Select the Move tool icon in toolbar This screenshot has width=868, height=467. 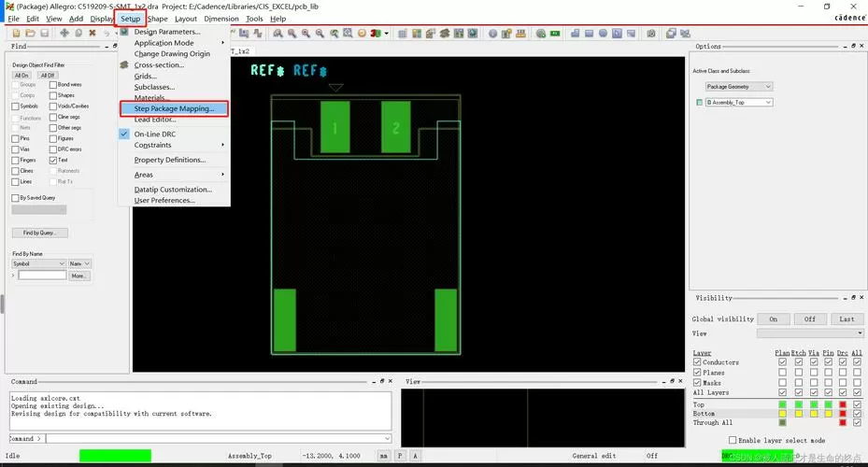64,34
